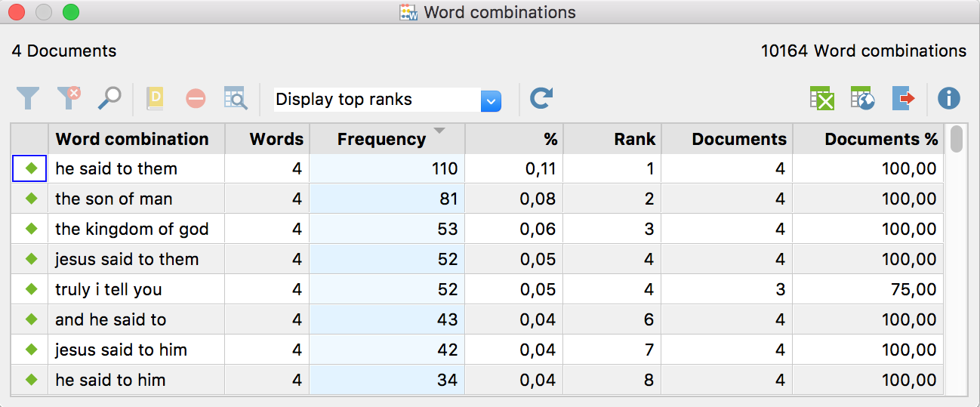Select the 'truly i tell you' cell
This screenshot has height=407, width=980.
coord(137,289)
